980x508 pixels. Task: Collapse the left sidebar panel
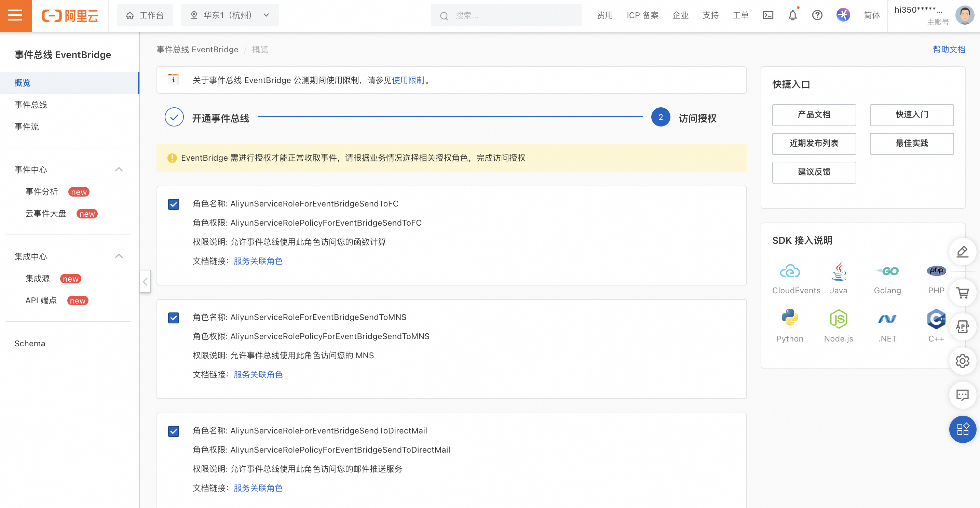click(145, 281)
